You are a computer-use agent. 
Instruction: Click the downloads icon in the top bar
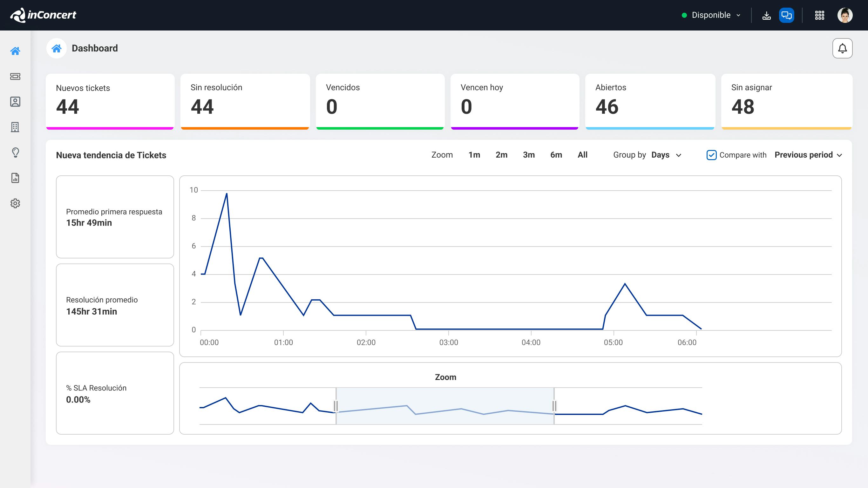click(767, 15)
